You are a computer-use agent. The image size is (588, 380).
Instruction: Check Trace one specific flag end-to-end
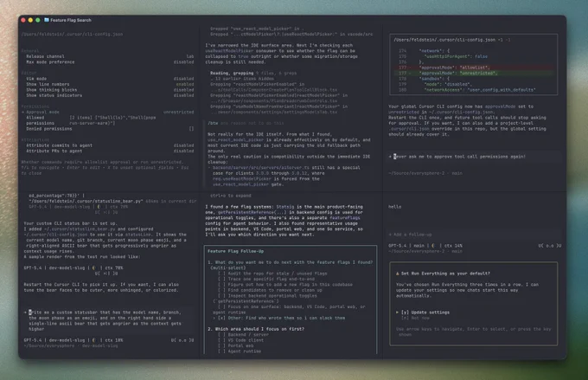[221, 279]
